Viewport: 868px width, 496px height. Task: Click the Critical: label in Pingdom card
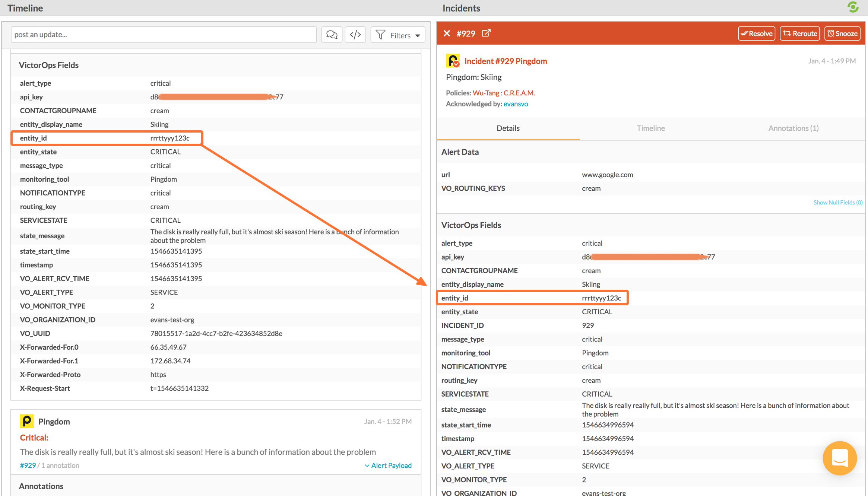[34, 438]
